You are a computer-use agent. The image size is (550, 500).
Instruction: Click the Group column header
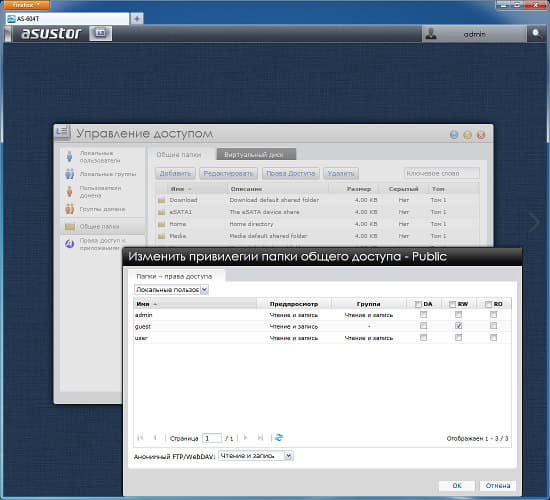coord(368,304)
